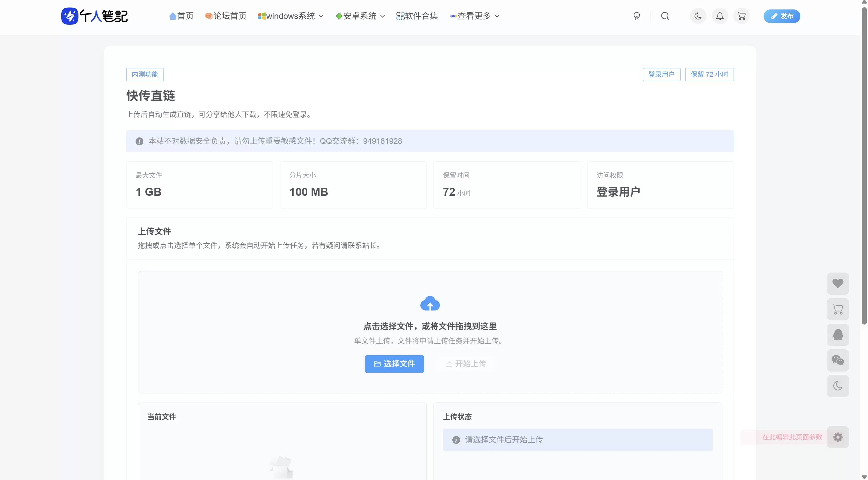Open the 论坛首页 menu item
Viewport: 868px width, 480px height.
coord(226,16)
